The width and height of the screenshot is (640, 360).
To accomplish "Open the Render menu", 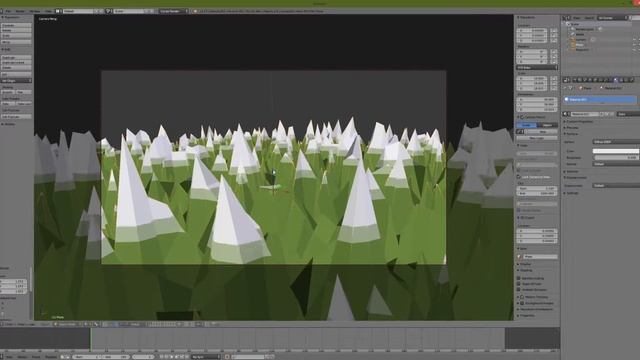I will pos(20,11).
